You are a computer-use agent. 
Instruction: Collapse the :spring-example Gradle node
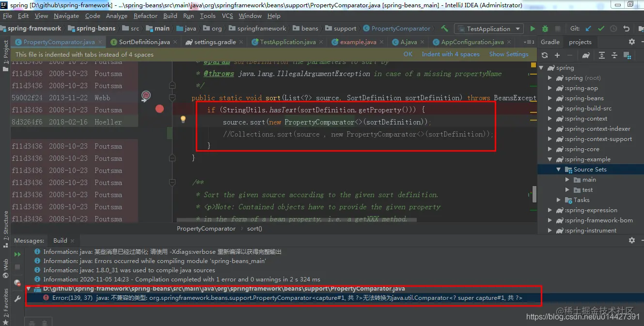pyautogui.click(x=550, y=159)
